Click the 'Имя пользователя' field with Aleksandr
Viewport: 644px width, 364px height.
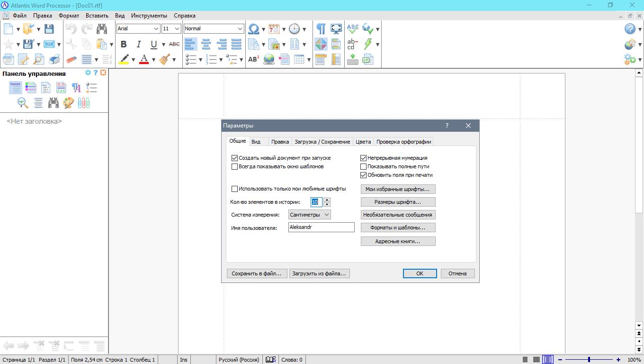point(322,227)
